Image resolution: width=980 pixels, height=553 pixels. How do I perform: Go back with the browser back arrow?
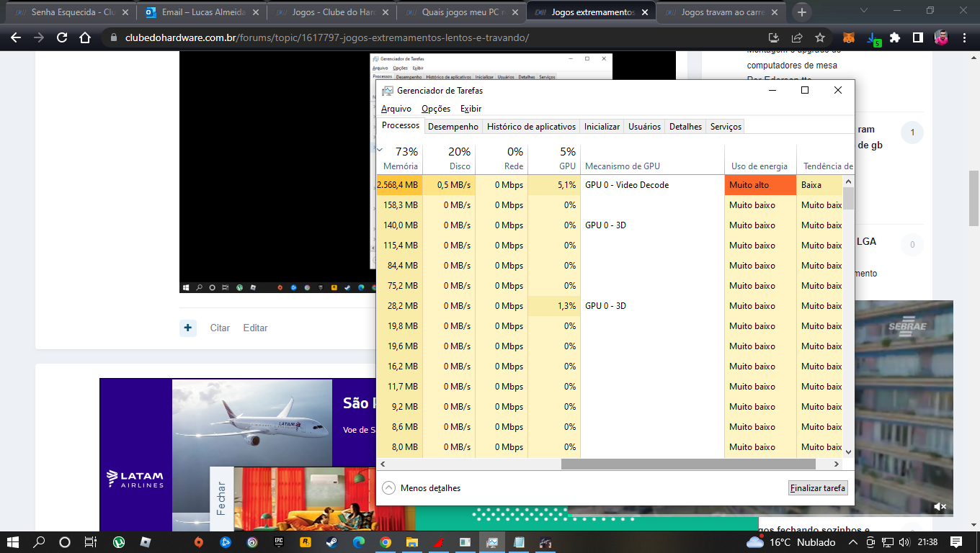coord(16,38)
